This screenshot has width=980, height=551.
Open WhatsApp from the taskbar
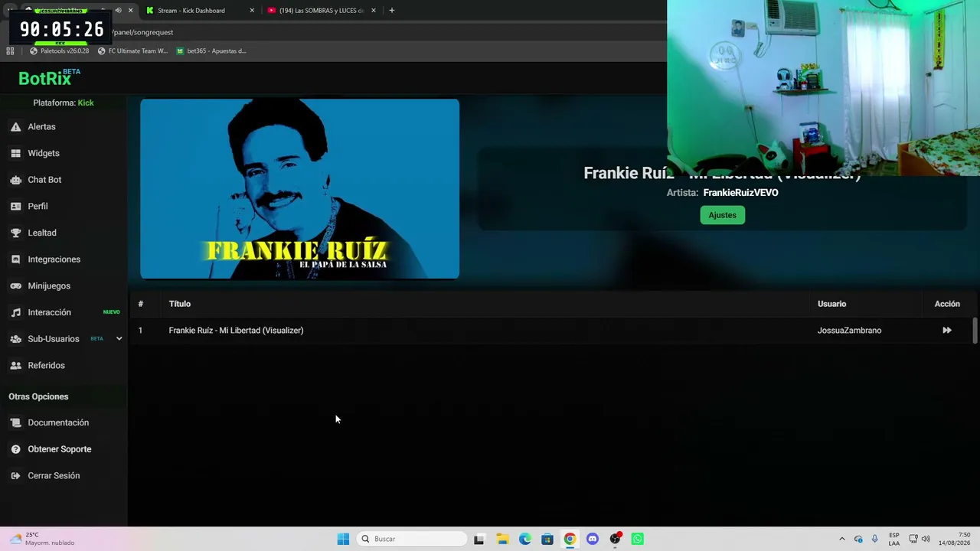pos(638,540)
